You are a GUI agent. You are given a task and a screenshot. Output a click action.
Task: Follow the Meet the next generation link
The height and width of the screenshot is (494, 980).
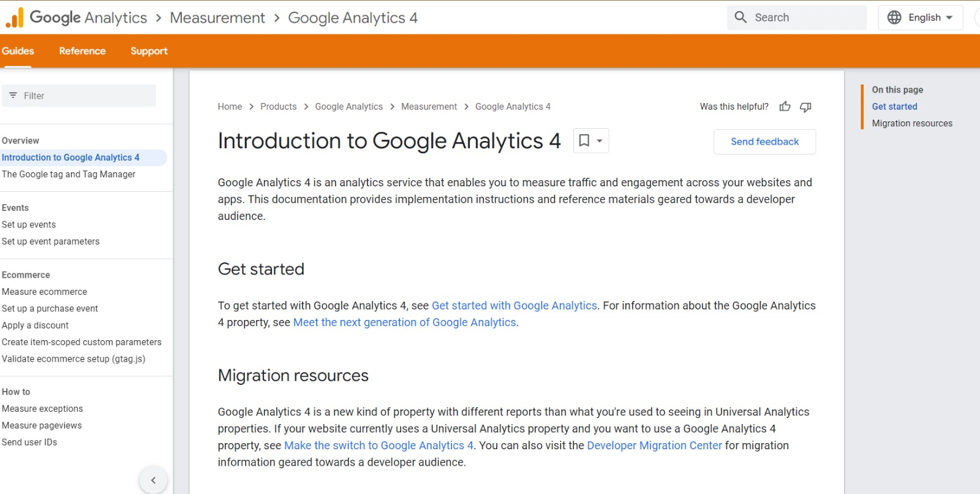[x=404, y=322]
